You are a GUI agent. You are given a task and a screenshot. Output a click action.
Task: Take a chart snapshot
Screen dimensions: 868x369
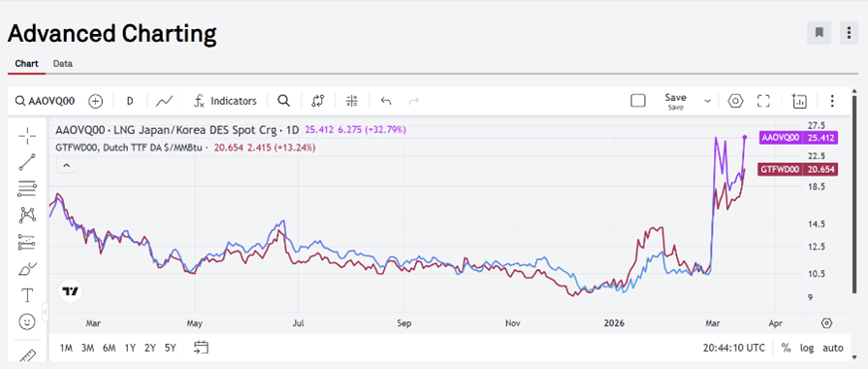pos(799,101)
